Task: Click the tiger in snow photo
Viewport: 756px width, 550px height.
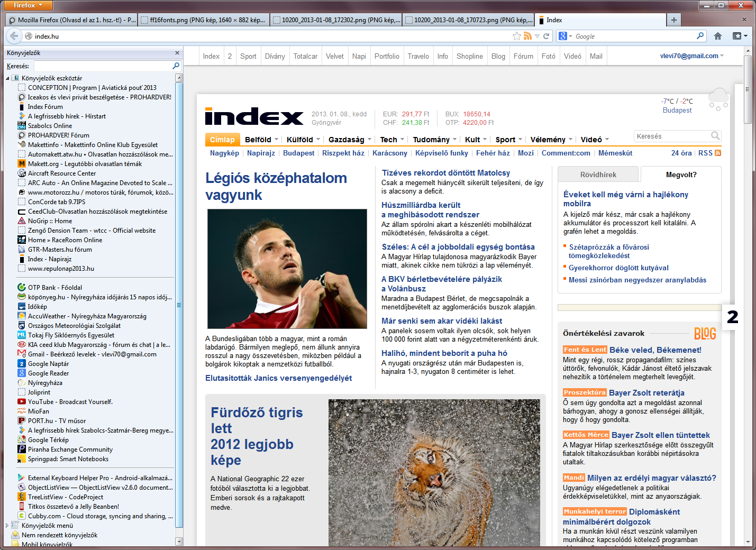Action: tap(434, 472)
